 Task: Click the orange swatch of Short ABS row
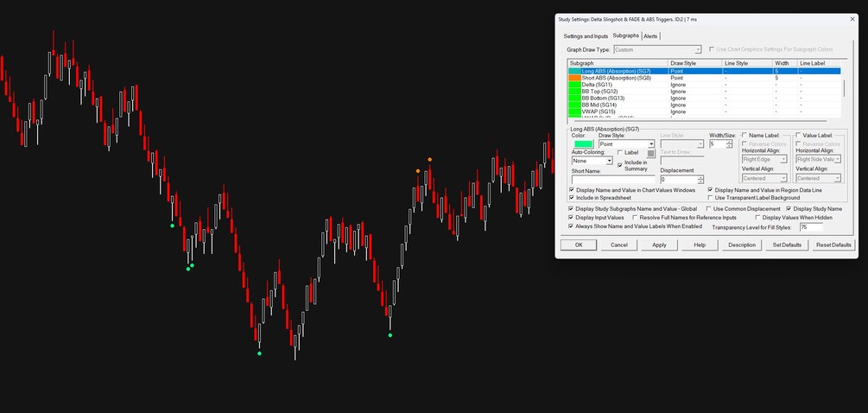574,78
